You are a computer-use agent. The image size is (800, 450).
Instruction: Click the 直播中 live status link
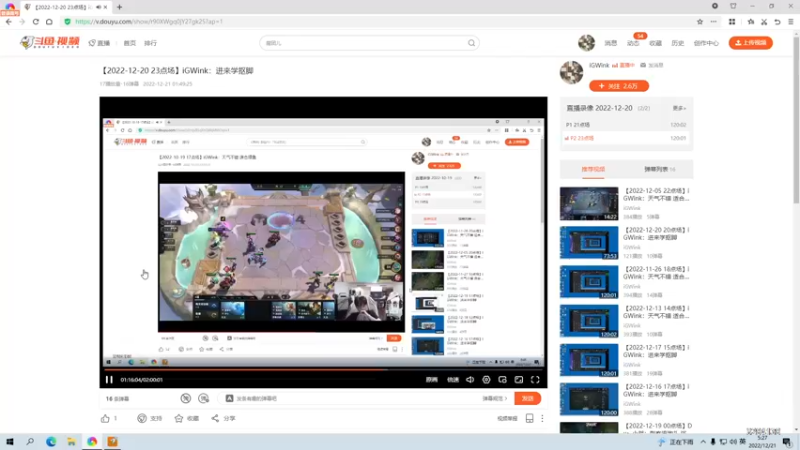(x=623, y=65)
